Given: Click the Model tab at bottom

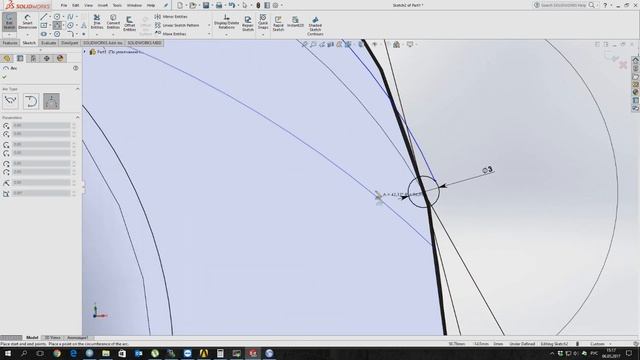Looking at the screenshot, I should (x=32, y=338).
